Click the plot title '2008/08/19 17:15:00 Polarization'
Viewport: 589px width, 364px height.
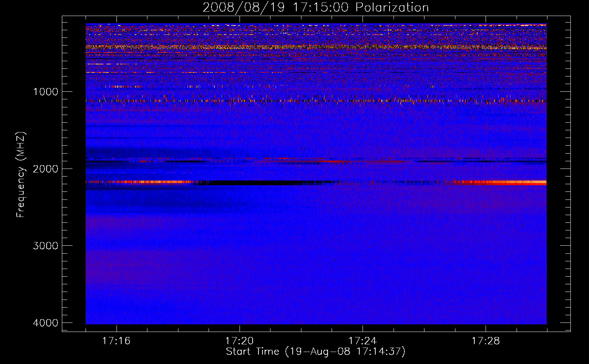[316, 7]
